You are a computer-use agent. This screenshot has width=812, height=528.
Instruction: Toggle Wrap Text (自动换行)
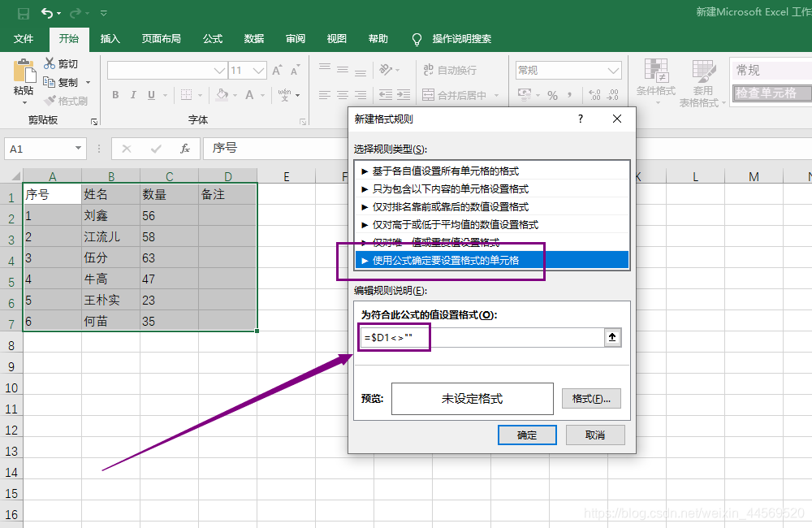click(450, 70)
